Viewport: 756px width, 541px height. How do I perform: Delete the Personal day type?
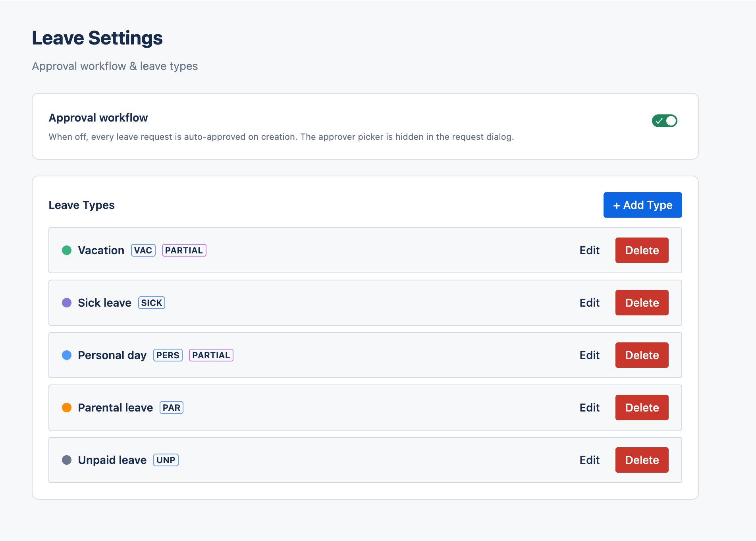tap(642, 355)
